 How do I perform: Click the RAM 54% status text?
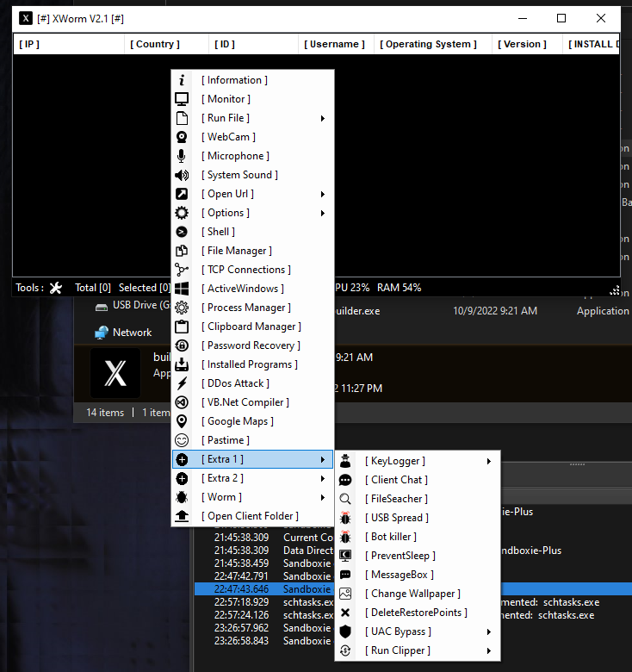point(399,288)
